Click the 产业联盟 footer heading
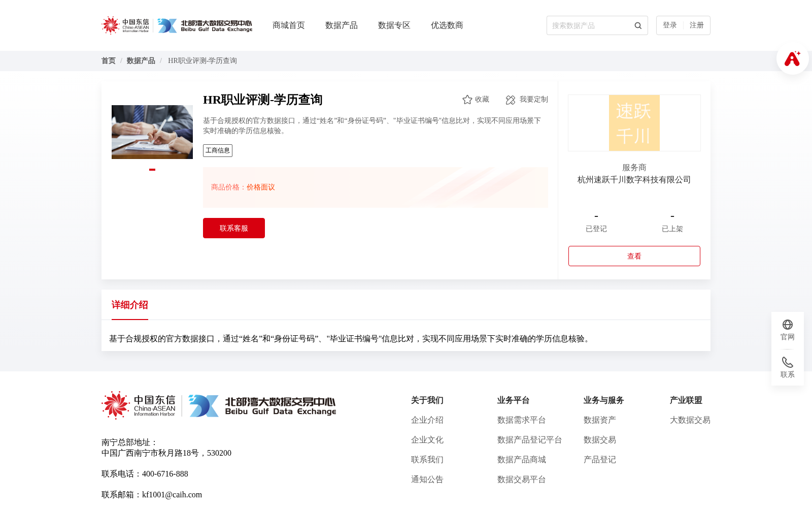 click(x=686, y=400)
